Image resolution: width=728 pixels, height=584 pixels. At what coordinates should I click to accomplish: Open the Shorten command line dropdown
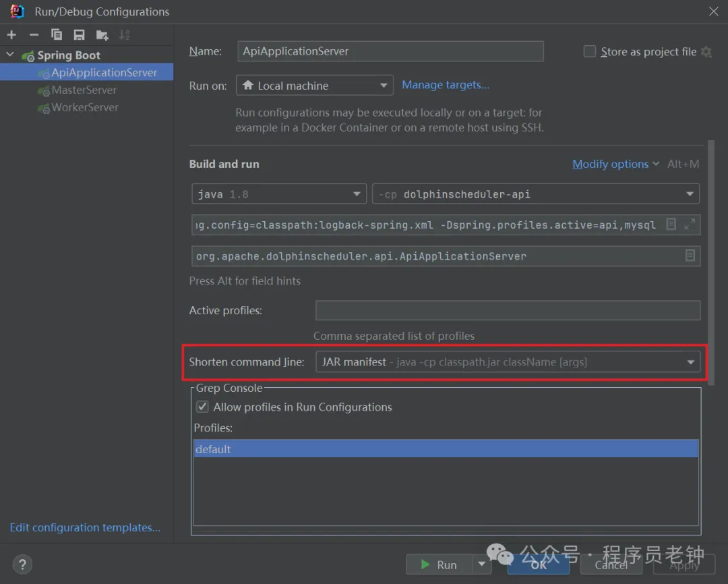508,362
